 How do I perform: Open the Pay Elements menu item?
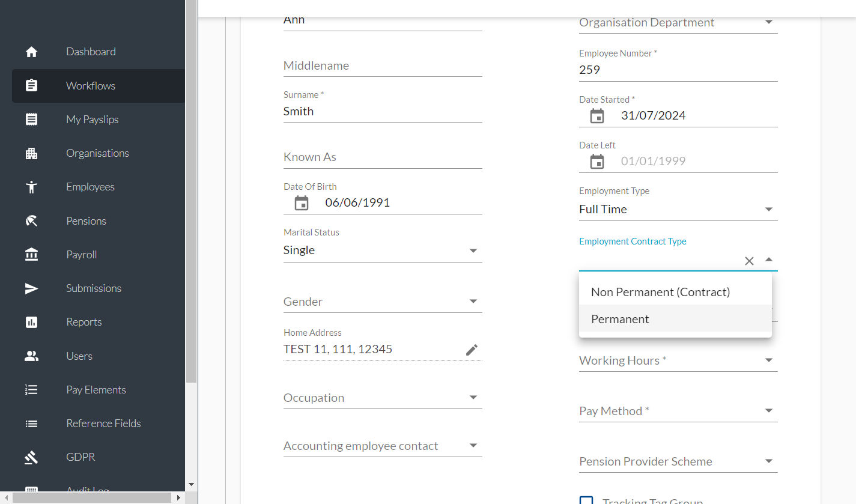pyautogui.click(x=99, y=390)
